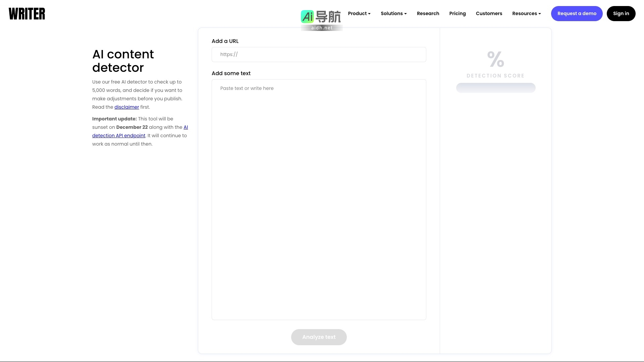644x362 pixels.
Task: Click the aidh.net caption under the logo
Action: click(321, 28)
